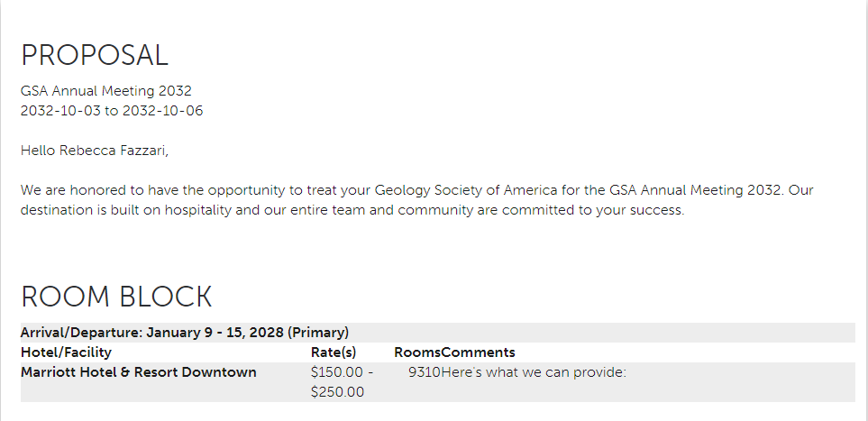Click the date range 2032-10-03 to 2032-10-06

point(112,111)
